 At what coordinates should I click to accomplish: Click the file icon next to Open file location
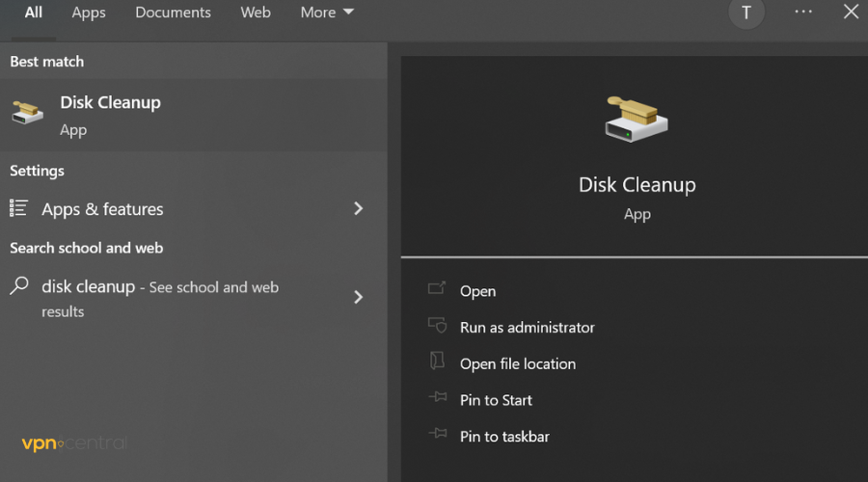(x=437, y=361)
